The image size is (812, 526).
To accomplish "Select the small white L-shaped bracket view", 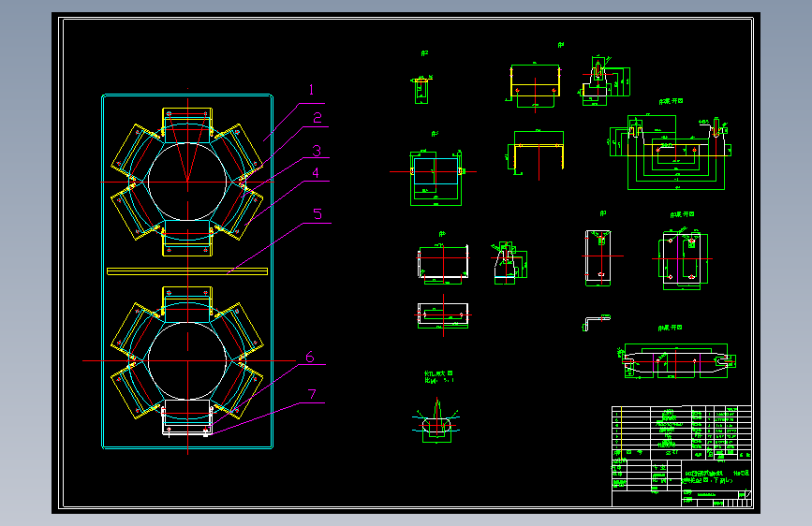I will point(596,322).
